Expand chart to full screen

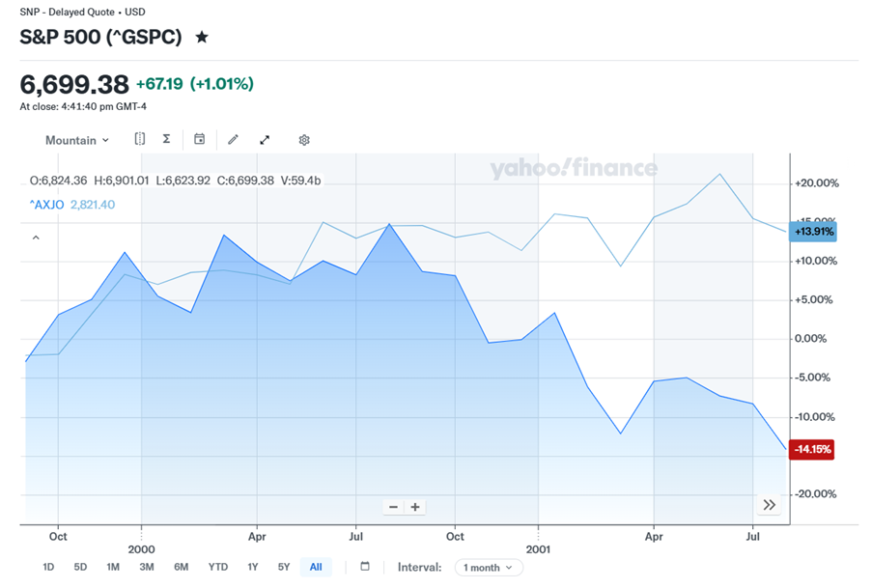(265, 140)
